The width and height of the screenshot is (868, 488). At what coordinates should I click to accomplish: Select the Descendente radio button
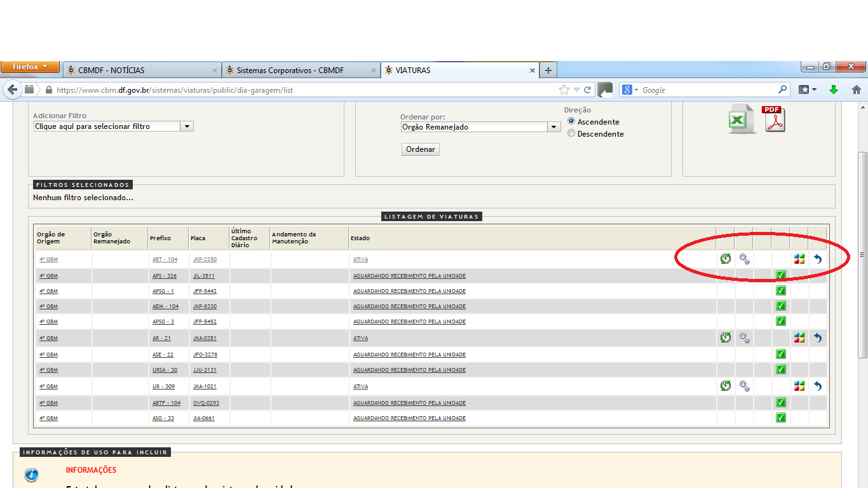coord(571,133)
